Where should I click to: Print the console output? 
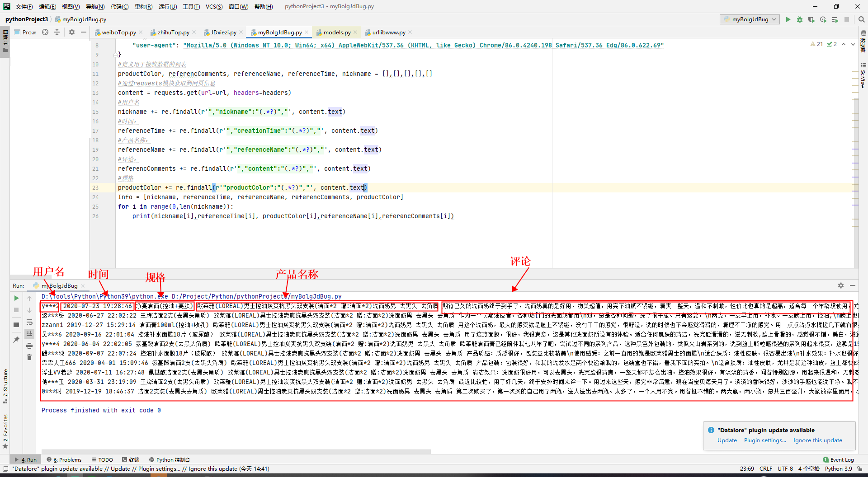[29, 346]
